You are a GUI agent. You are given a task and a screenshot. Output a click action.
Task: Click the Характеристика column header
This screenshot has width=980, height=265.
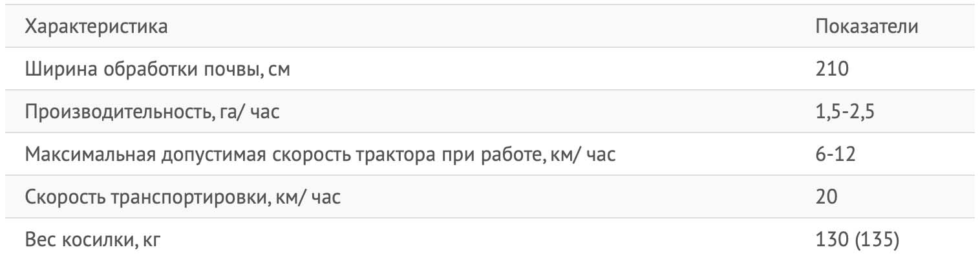[x=97, y=28]
